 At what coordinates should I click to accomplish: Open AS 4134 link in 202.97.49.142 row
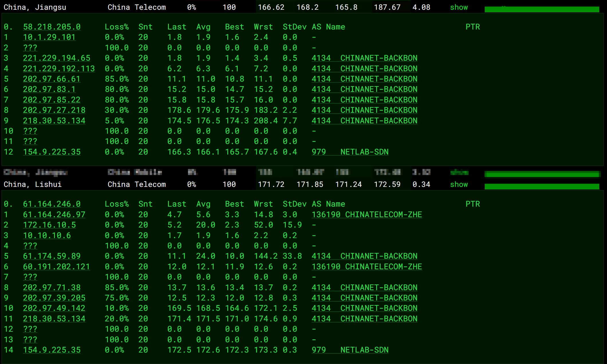click(364, 308)
